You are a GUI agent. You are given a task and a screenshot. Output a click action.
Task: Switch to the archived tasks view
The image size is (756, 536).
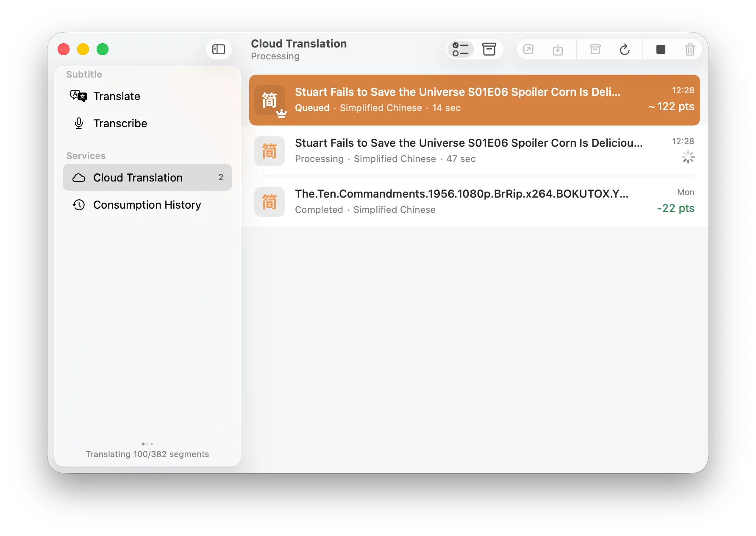(x=489, y=50)
